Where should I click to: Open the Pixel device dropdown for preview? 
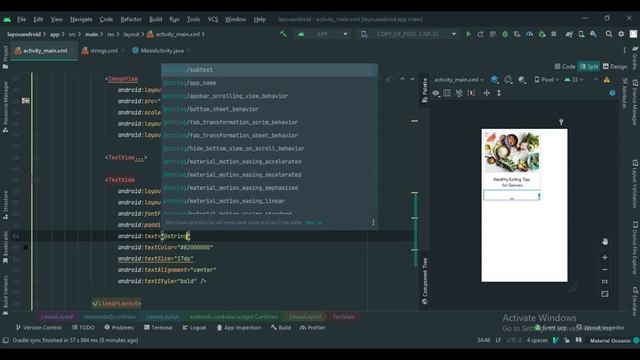[546, 80]
